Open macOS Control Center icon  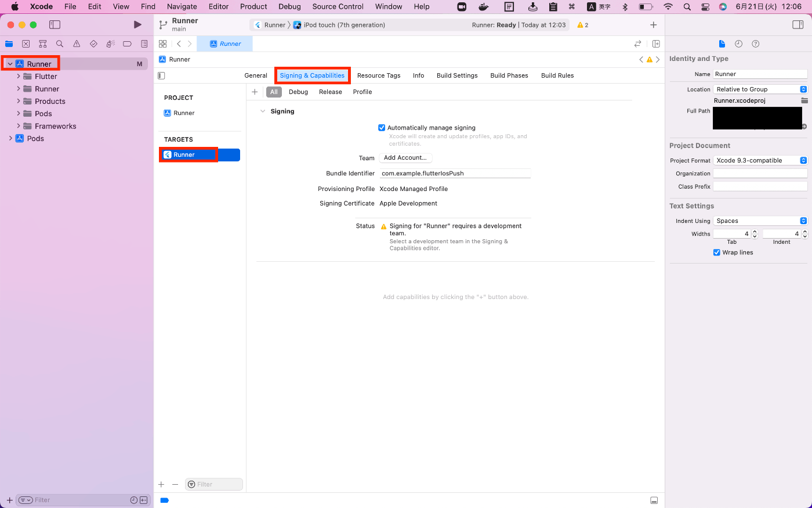click(x=705, y=6)
